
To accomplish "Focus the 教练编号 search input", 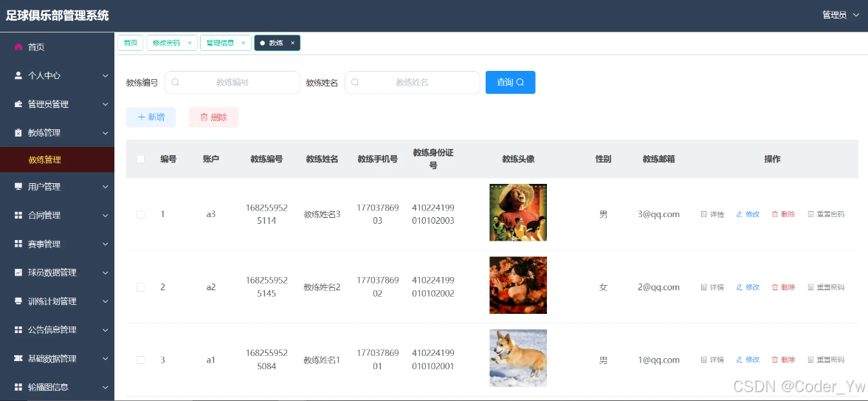I will point(232,82).
